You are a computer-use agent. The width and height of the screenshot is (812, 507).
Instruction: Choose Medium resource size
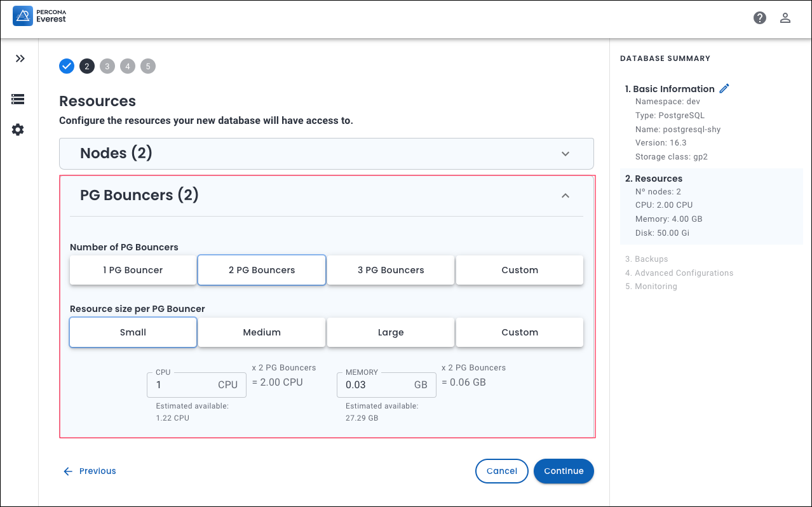262,332
